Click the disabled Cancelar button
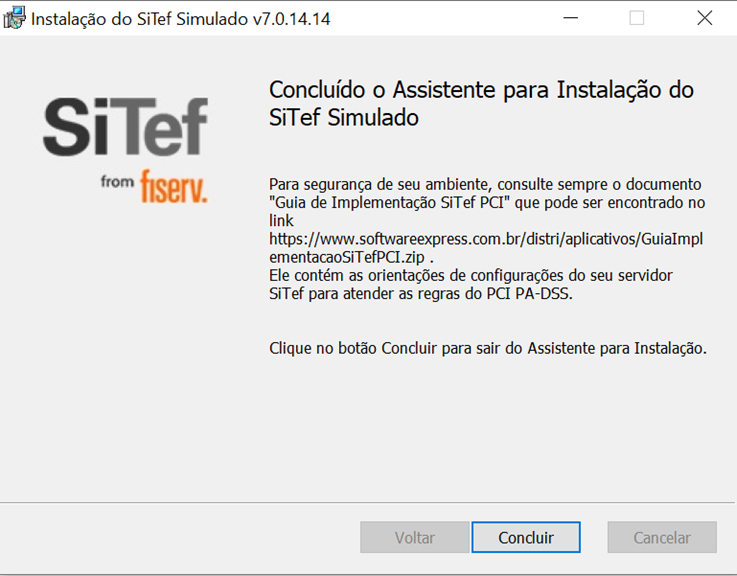The width and height of the screenshot is (737, 576). (662, 537)
